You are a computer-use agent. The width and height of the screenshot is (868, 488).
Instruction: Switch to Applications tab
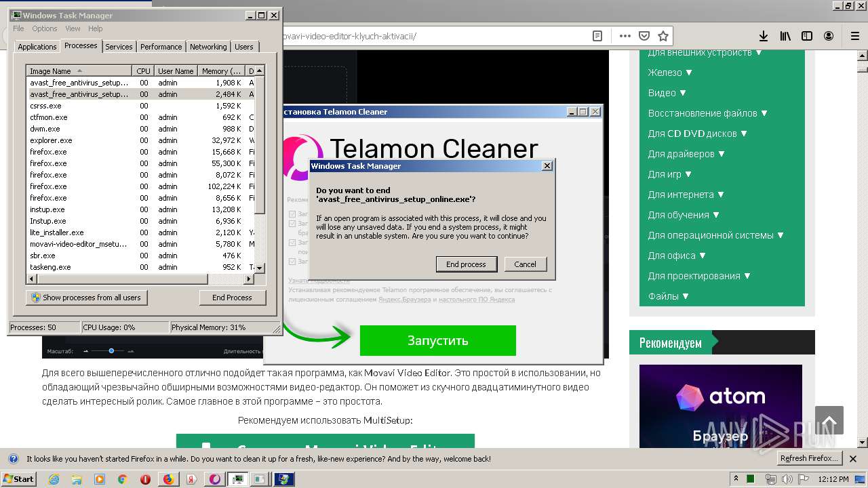pyautogui.click(x=37, y=47)
